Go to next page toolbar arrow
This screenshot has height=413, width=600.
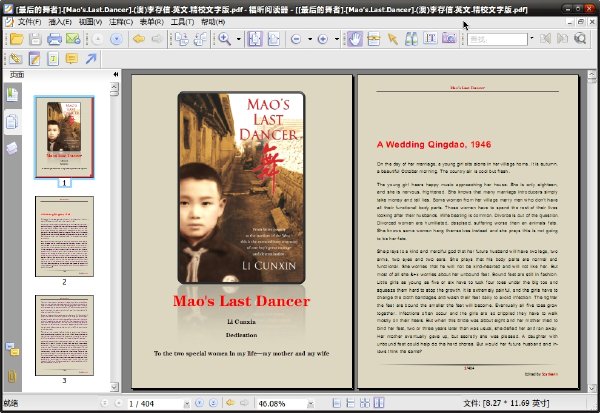(x=116, y=39)
